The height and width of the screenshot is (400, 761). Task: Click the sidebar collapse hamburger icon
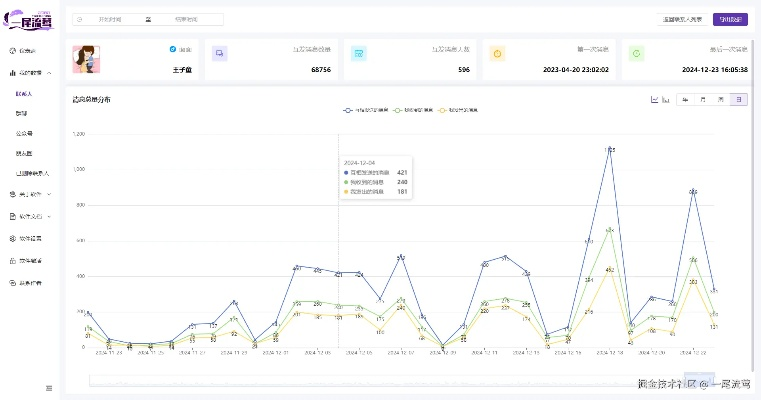tap(48, 388)
